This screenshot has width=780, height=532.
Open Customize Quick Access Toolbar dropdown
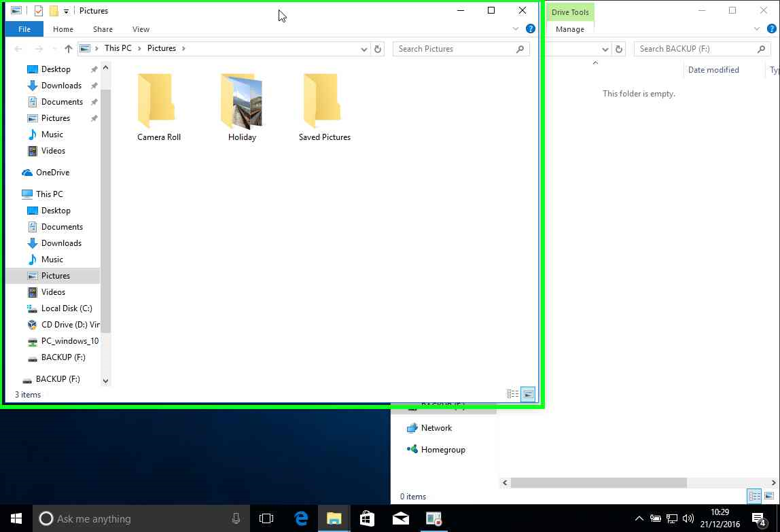(x=66, y=11)
